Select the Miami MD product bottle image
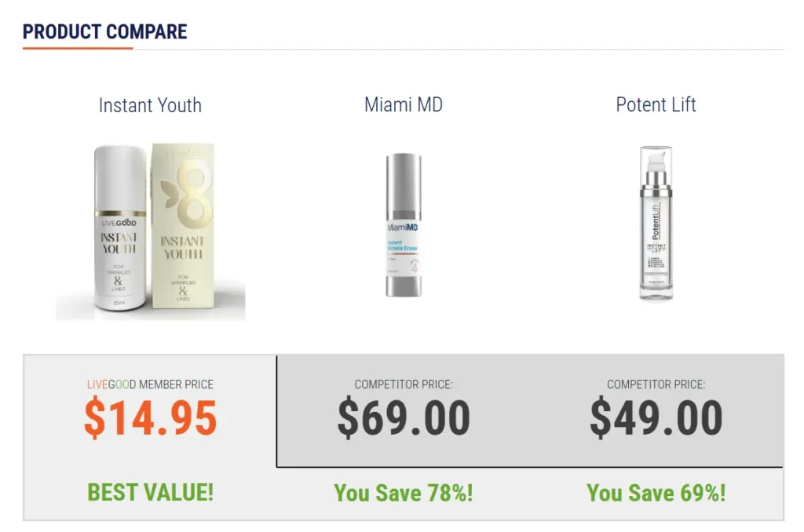804x532 pixels. click(x=404, y=224)
